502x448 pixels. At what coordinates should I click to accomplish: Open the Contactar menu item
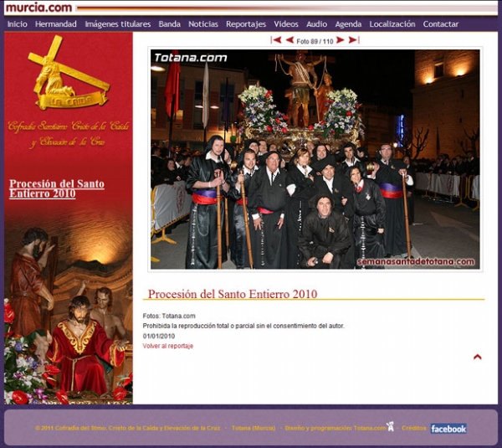click(441, 24)
